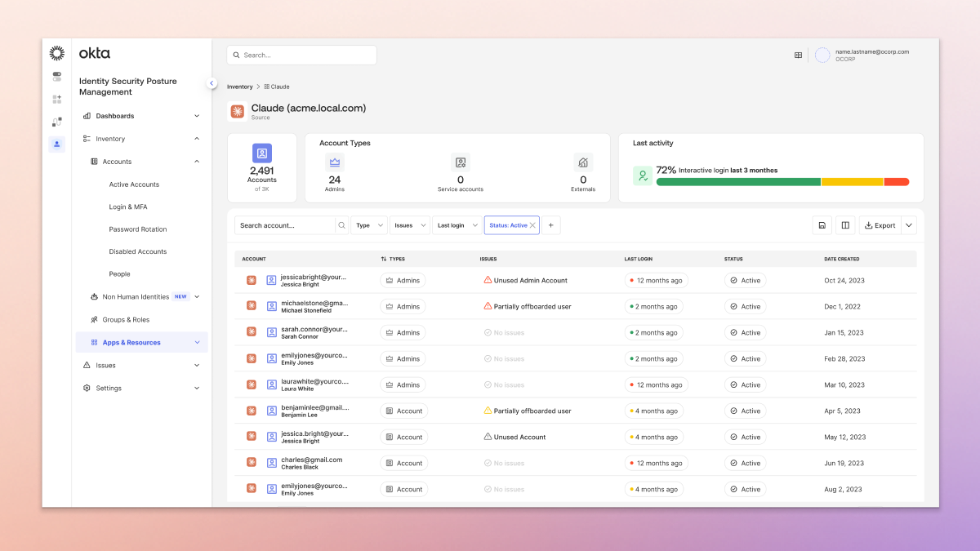
Task: Open the Issues filter dropdown
Action: click(410, 225)
